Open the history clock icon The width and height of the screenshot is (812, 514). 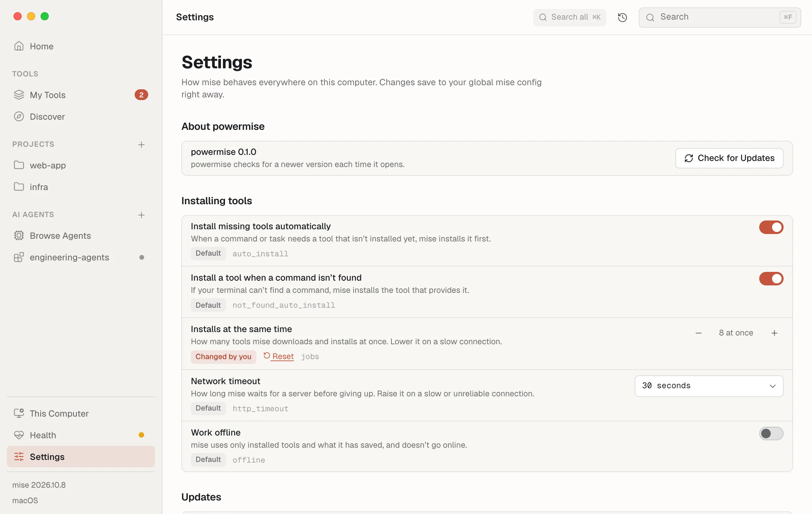tap(623, 18)
